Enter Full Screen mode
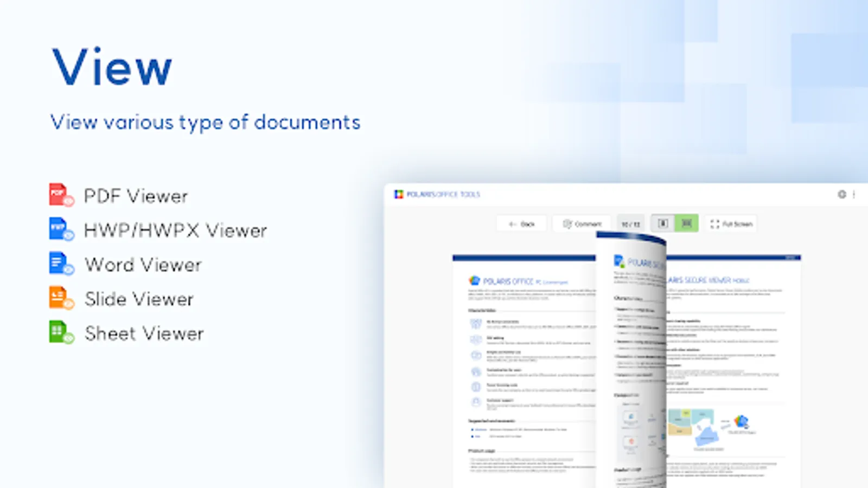 731,223
